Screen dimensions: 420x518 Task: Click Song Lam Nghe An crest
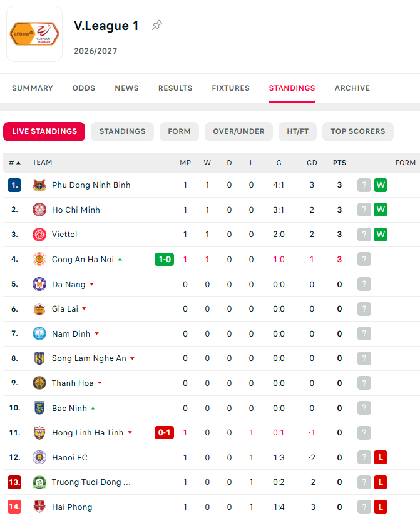coord(39,358)
